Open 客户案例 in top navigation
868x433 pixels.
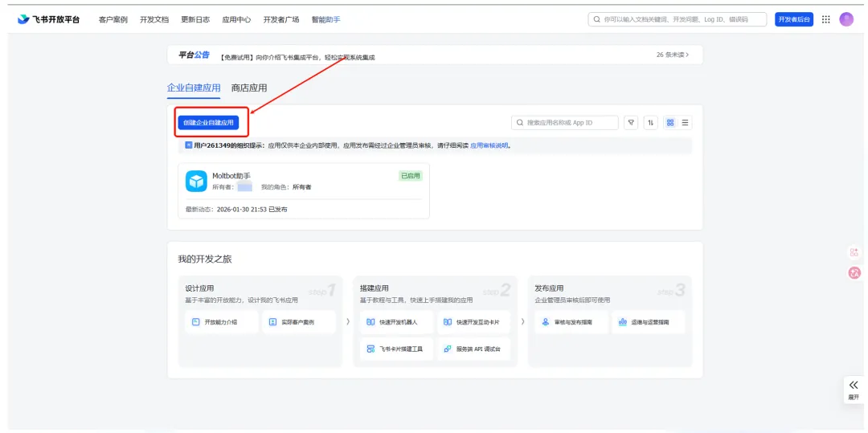coord(113,19)
